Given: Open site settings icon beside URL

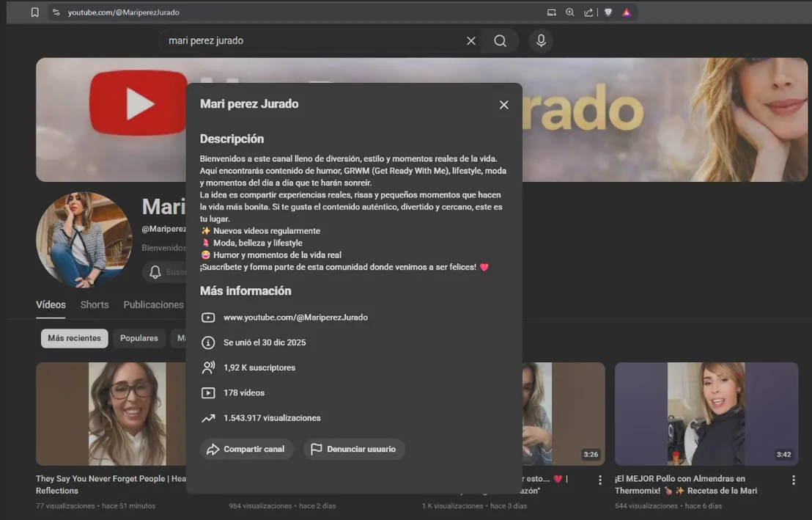Looking at the screenshot, I should [56, 12].
